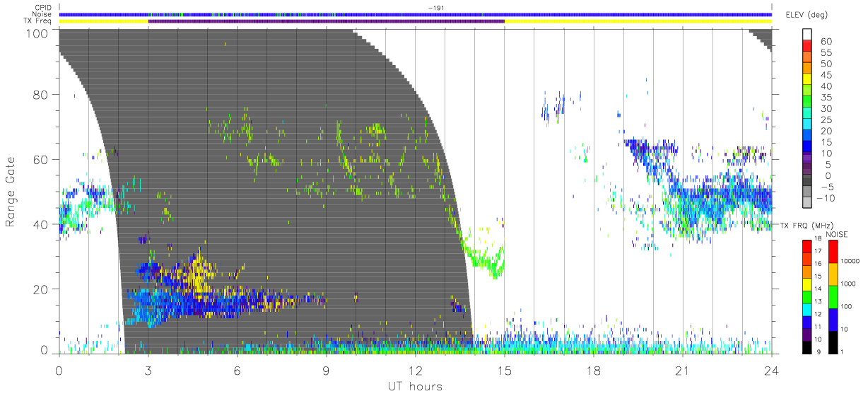Click the 80 tick on Range Gate axis
Screen dimensions: 868x401
pyautogui.click(x=42, y=95)
